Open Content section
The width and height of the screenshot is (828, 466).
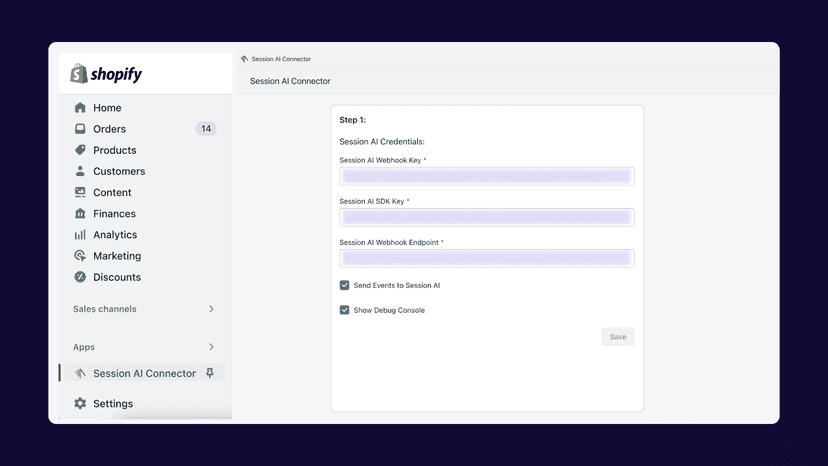tap(112, 192)
